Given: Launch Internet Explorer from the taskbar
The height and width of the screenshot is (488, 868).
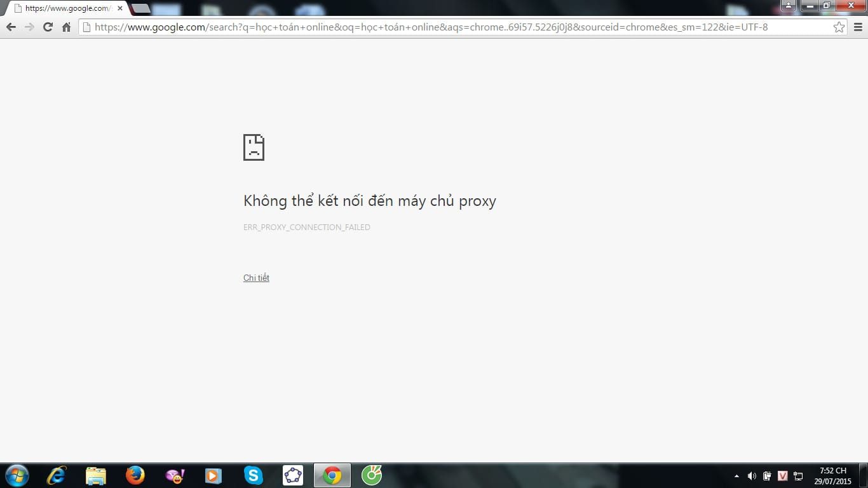Looking at the screenshot, I should (57, 475).
